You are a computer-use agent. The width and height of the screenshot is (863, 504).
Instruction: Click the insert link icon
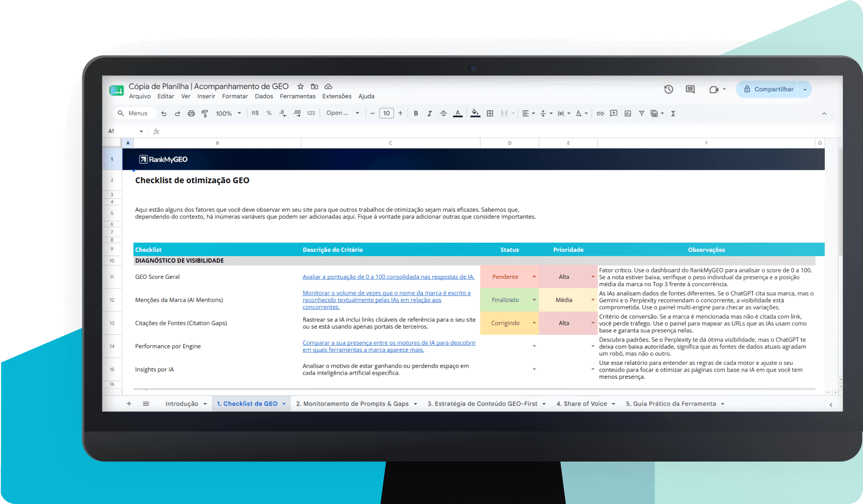click(x=600, y=113)
